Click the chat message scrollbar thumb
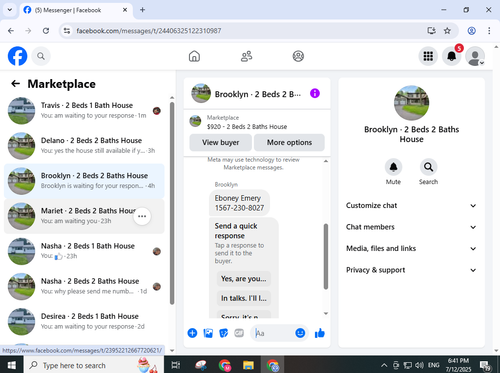The image size is (500, 373). [x=326, y=256]
